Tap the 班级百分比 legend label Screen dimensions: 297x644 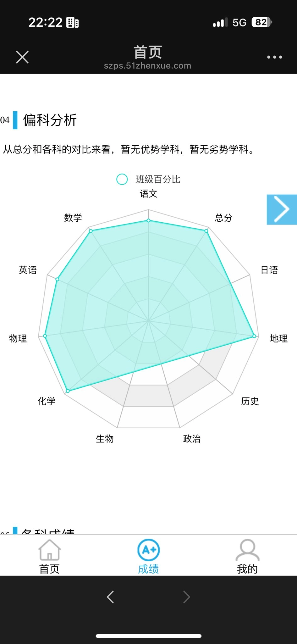pos(158,179)
